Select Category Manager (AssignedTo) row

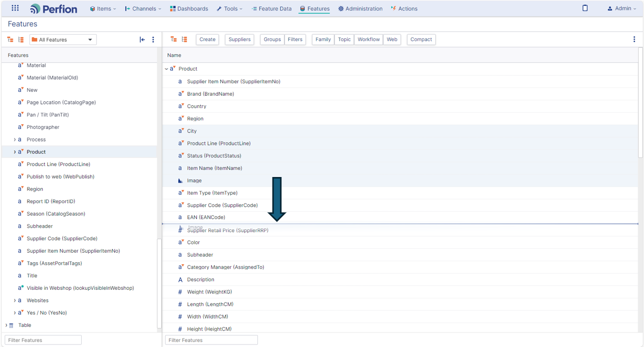click(400, 267)
